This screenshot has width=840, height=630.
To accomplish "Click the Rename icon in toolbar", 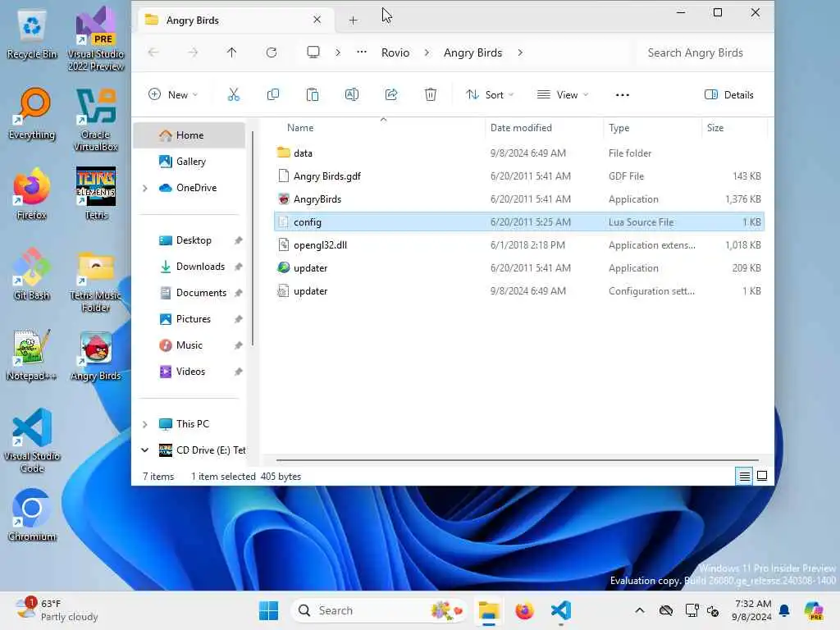I will (x=351, y=95).
